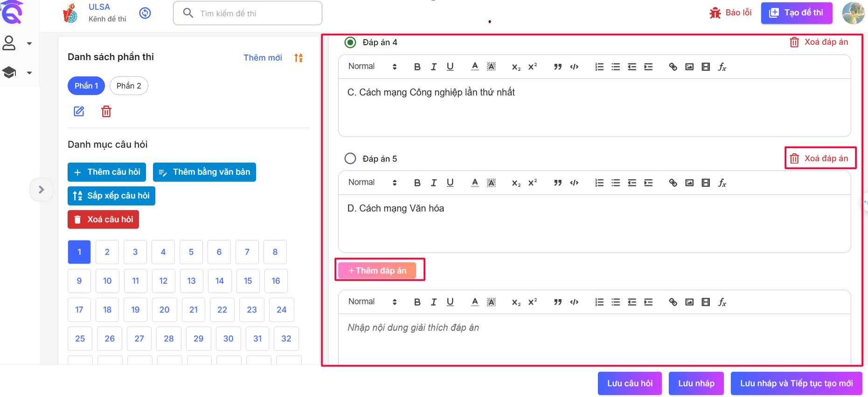Click superscript icon in explanation editor toolbar
Screen dimensions: 868x397
532,302
